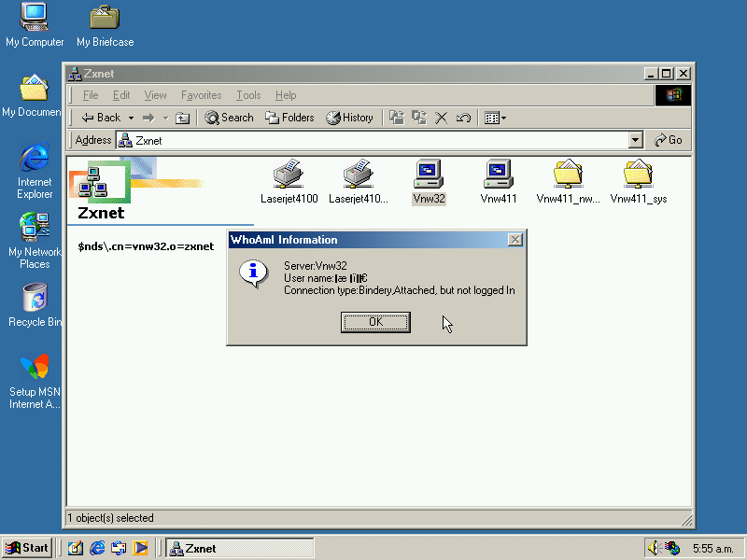Open the View menu

pyautogui.click(x=155, y=95)
